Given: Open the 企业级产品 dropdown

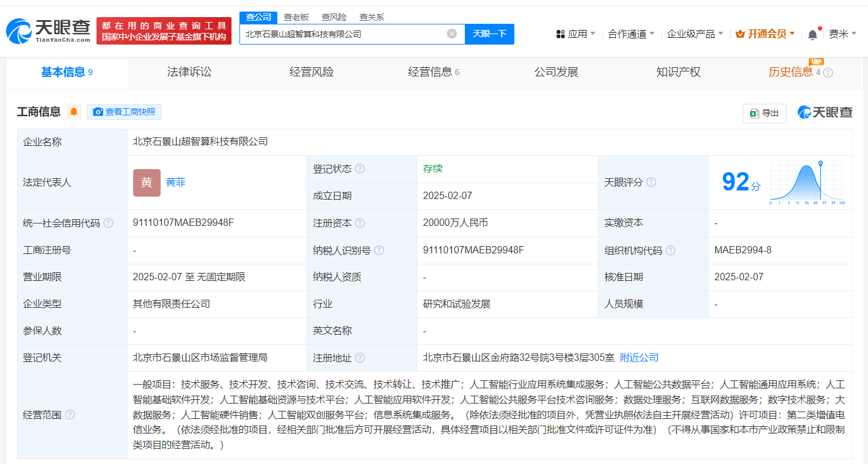Looking at the screenshot, I should [x=695, y=34].
